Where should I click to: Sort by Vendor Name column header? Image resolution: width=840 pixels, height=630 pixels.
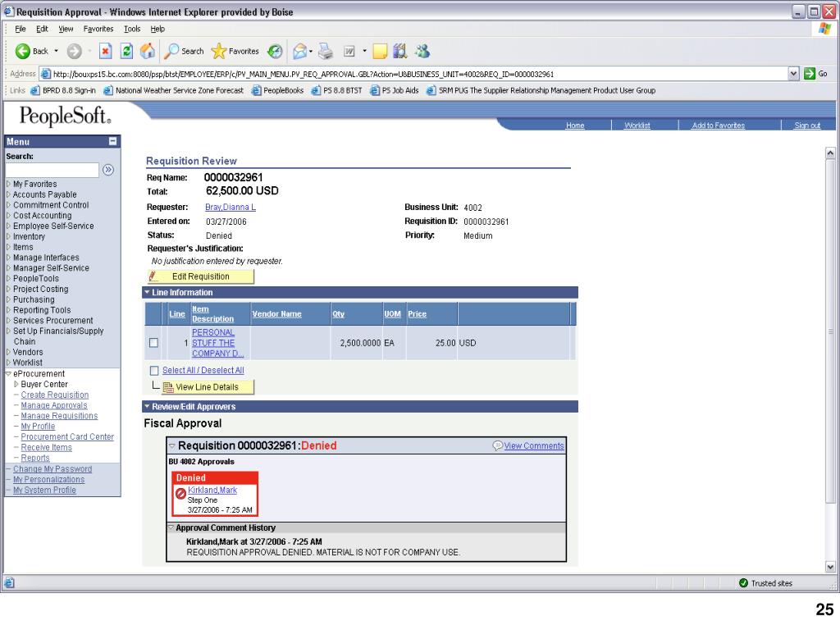click(x=277, y=314)
